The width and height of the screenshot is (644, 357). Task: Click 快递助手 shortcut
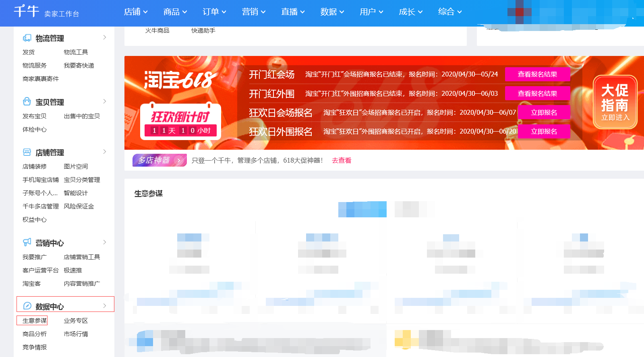point(203,30)
